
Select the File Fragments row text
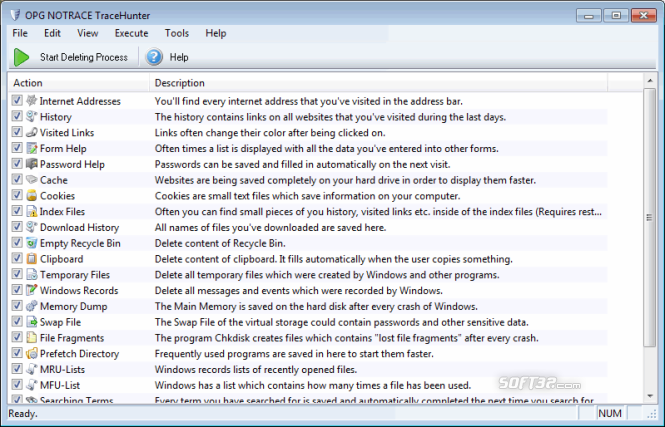pyautogui.click(x=72, y=338)
